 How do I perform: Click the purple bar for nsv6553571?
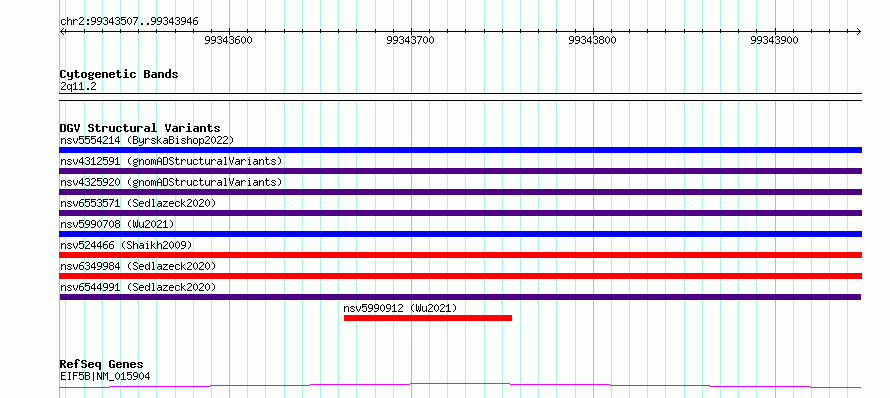tap(460, 213)
